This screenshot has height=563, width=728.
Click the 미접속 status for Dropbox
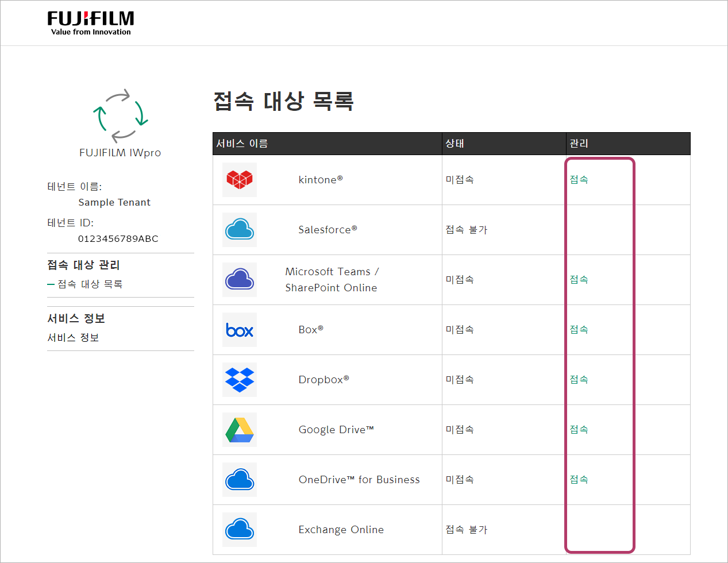coord(460,380)
